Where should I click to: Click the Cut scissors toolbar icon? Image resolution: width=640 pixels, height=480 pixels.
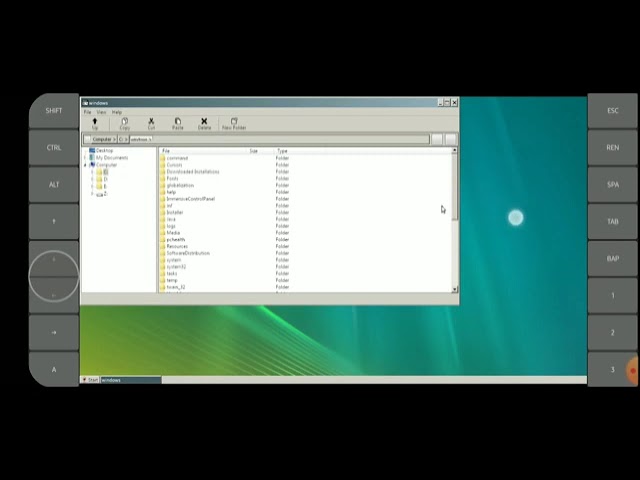click(151, 121)
